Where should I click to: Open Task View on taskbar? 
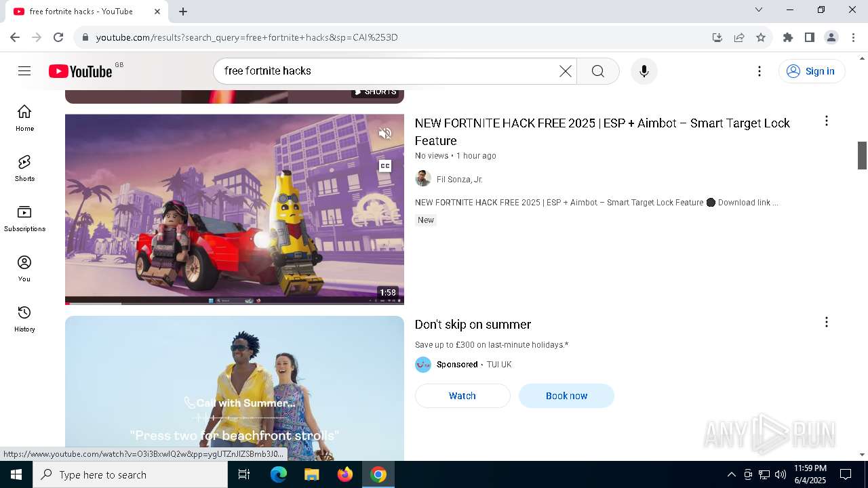(244, 474)
